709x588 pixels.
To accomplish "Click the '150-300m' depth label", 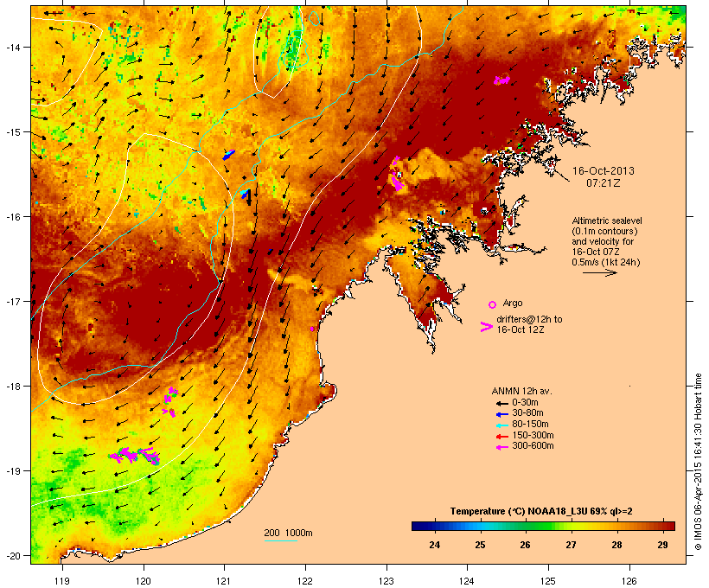I will pyautogui.click(x=533, y=435).
